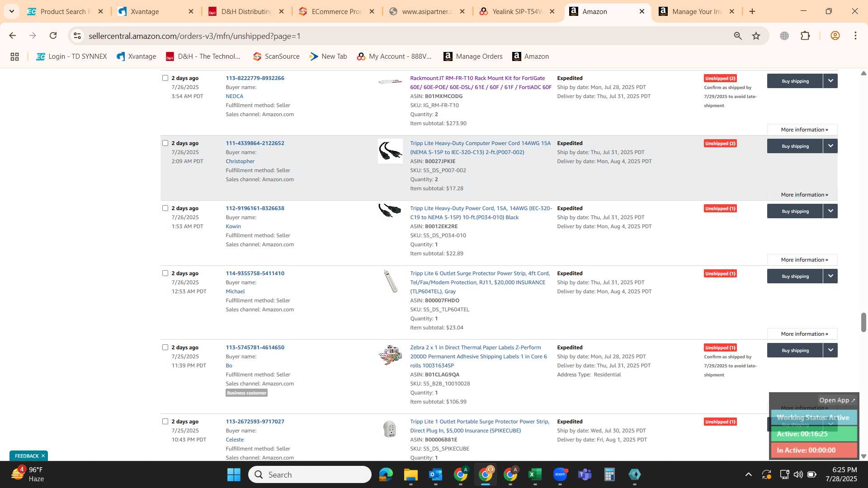The width and height of the screenshot is (868, 488).
Task: Click Open App in the status overlay
Action: tap(837, 400)
